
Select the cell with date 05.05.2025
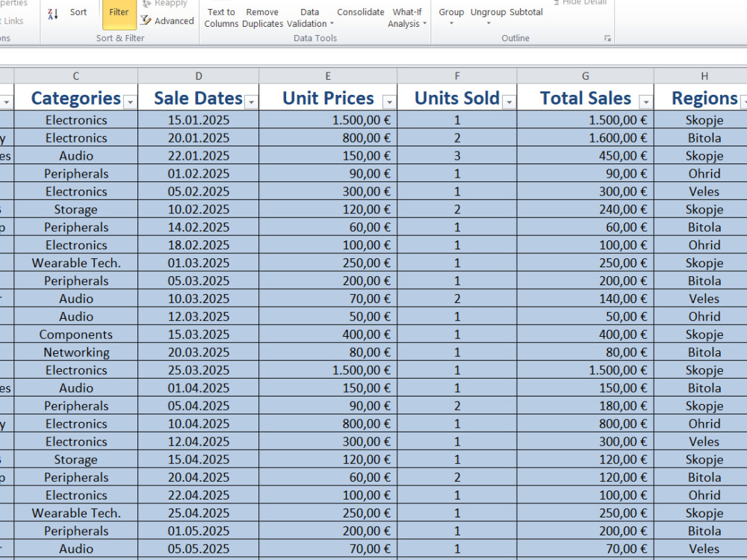(199, 549)
